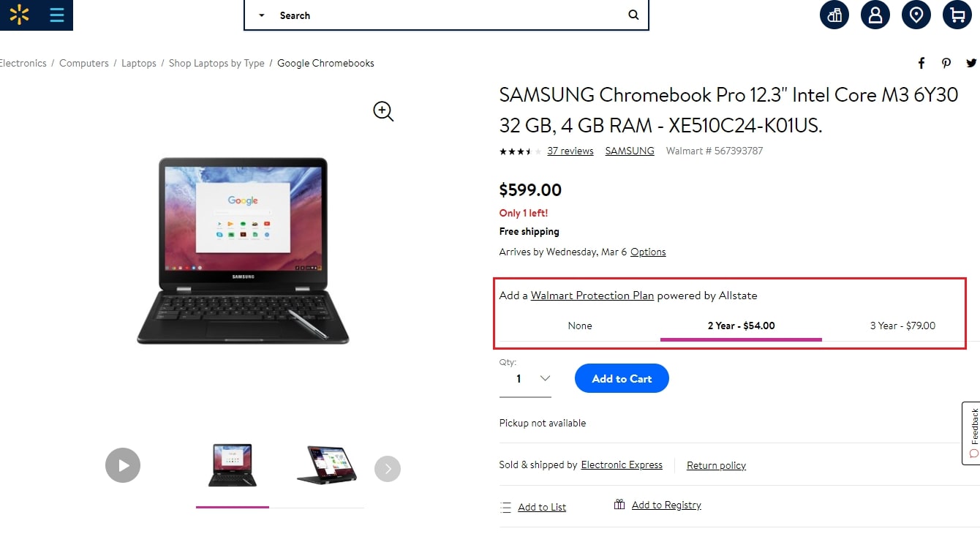
Task: Expand the quantity dropdown
Action: coord(544,378)
